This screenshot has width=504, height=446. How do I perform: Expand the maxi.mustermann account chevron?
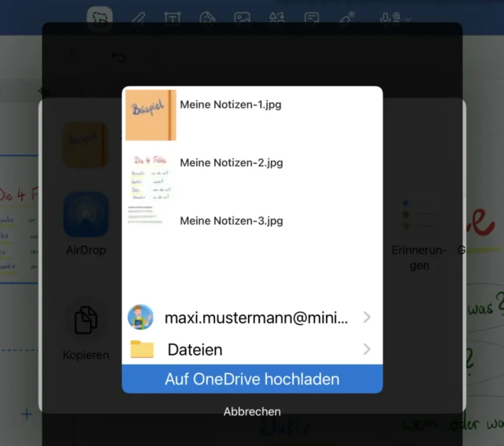tap(367, 318)
